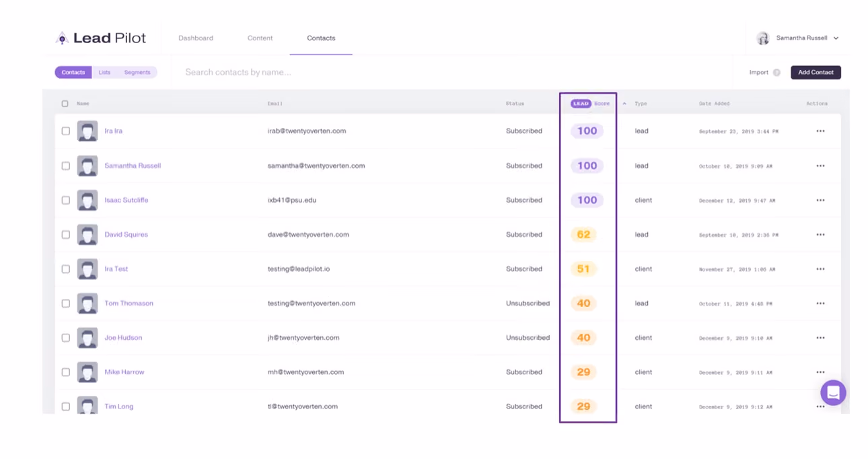The width and height of the screenshot is (868, 459).
Task: Click Samantha Russell's contact avatar in the list
Action: pyautogui.click(x=87, y=166)
